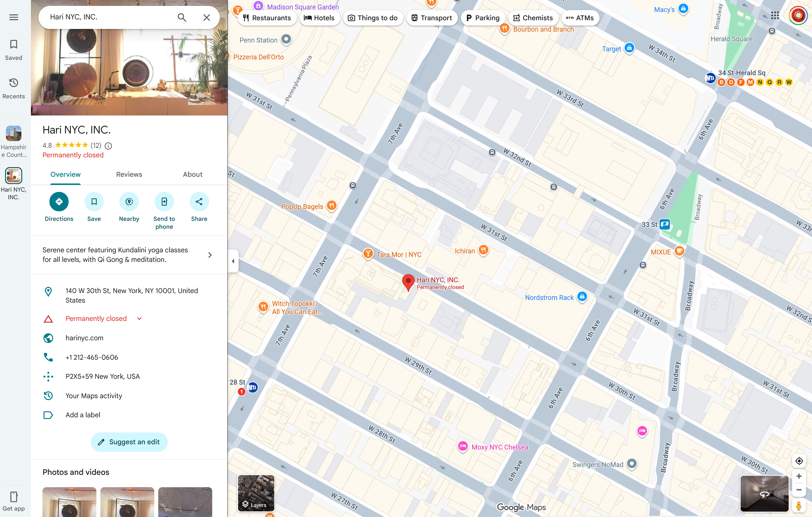This screenshot has height=517, width=812.
Task: Click the Directions icon button
Action: (59, 201)
